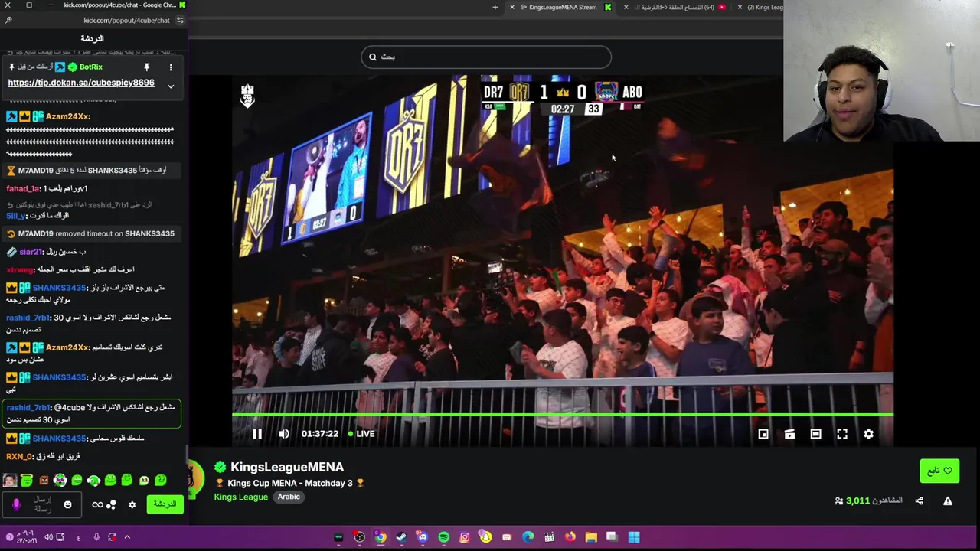Collapse the pinned message chevron
The image size is (980, 551).
(x=171, y=86)
